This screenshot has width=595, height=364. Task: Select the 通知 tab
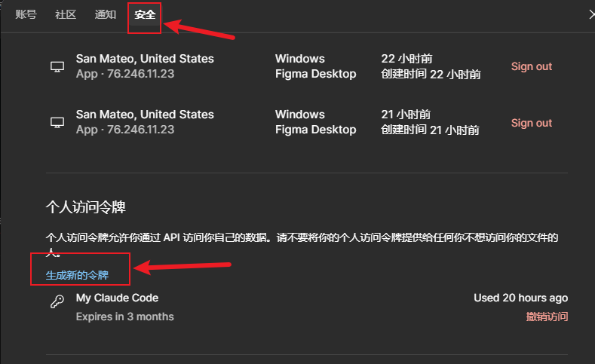pyautogui.click(x=105, y=14)
